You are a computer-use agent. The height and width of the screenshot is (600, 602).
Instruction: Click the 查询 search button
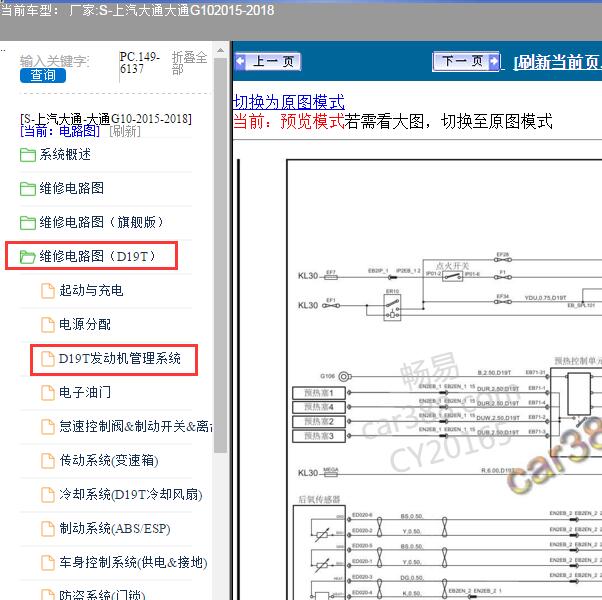[x=43, y=75]
